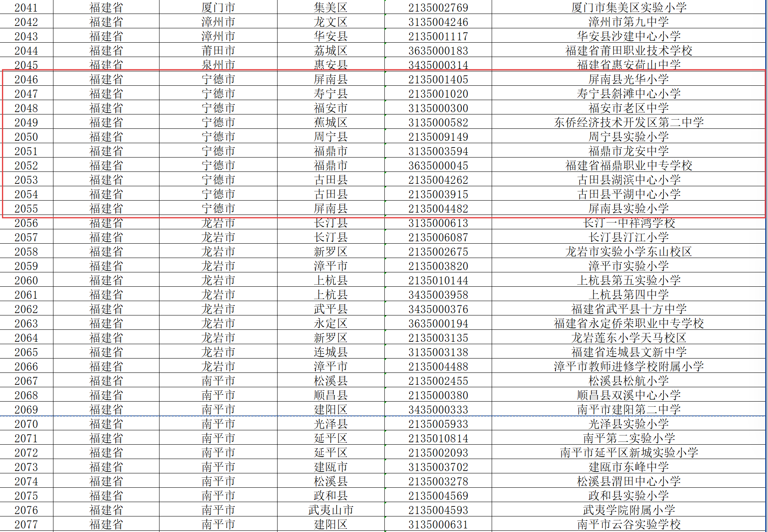Click code 3135000300 for 福安市
The image size is (768, 532).
coord(438,108)
